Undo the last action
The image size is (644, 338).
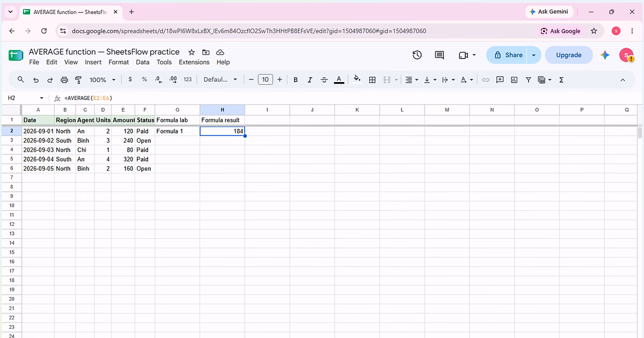[x=36, y=79]
